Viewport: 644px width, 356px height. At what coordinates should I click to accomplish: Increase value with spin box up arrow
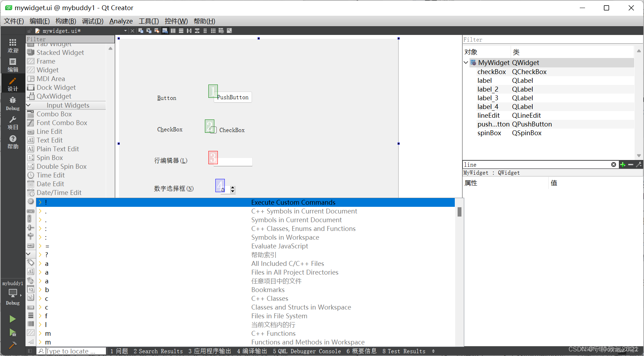(x=233, y=188)
